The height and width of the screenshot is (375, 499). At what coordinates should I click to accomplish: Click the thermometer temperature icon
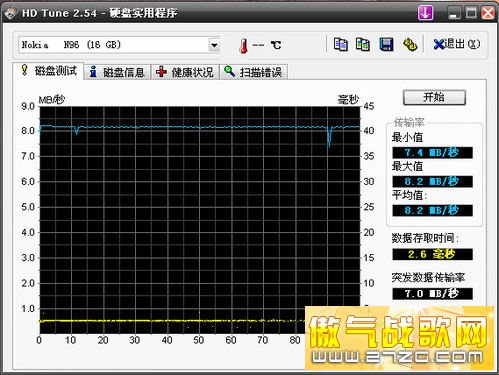(x=243, y=46)
